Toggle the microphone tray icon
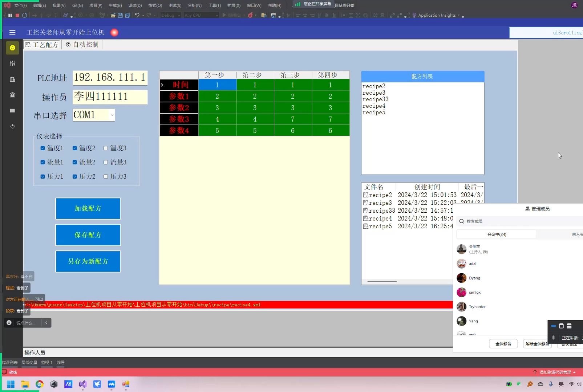This screenshot has width=583, height=392. click(x=551, y=384)
